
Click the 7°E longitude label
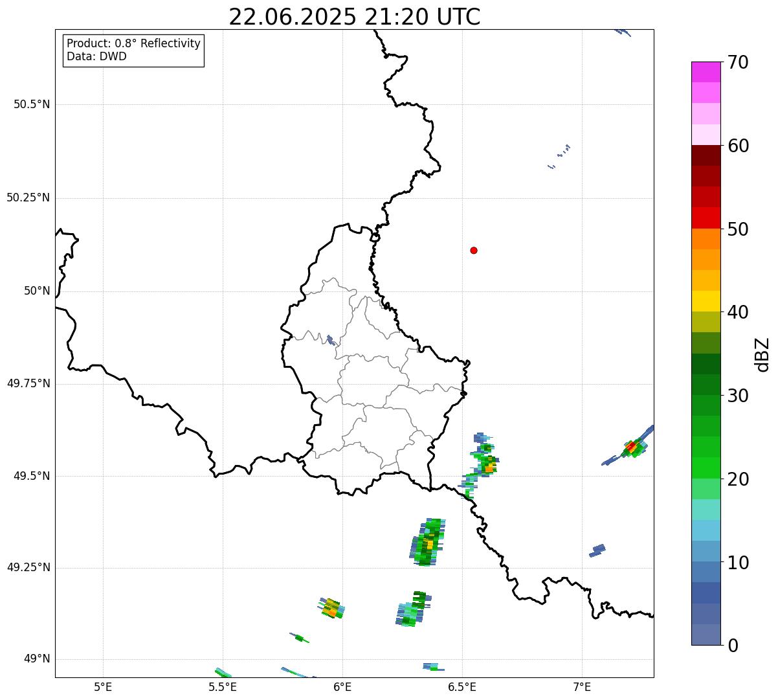click(x=582, y=687)
